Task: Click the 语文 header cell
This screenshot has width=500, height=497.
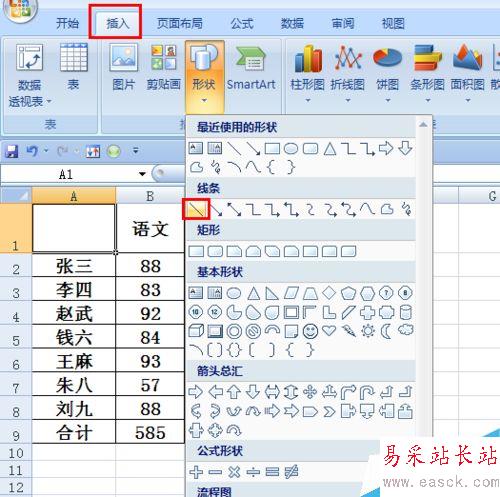Action: click(x=150, y=229)
